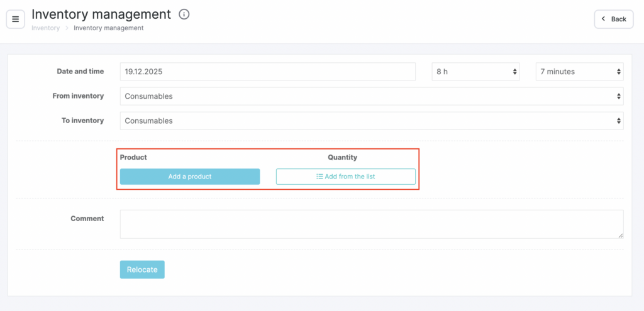The image size is (644, 311).
Task: Go back using the Back button
Action: point(614,19)
